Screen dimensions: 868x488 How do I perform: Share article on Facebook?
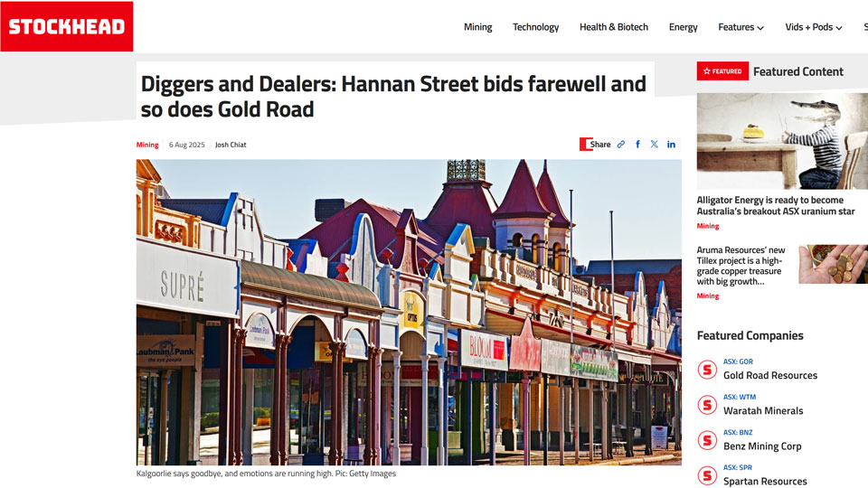(637, 145)
